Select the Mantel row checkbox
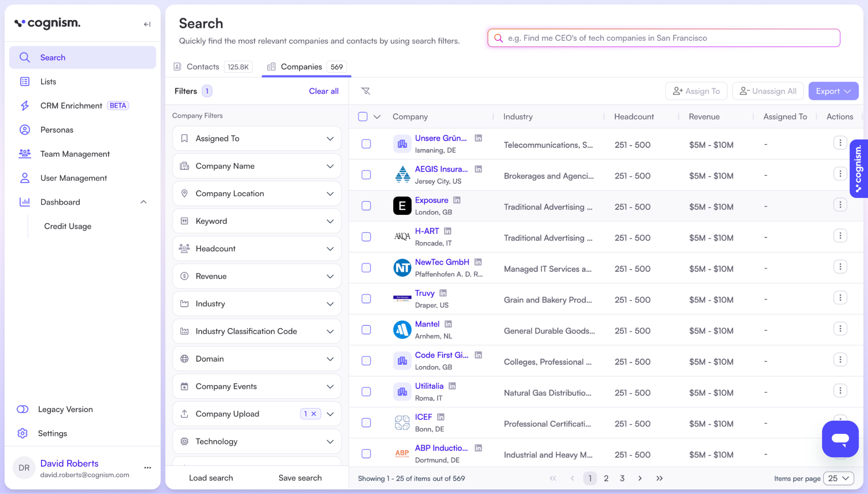Image resolution: width=868 pixels, height=494 pixels. 366,330
